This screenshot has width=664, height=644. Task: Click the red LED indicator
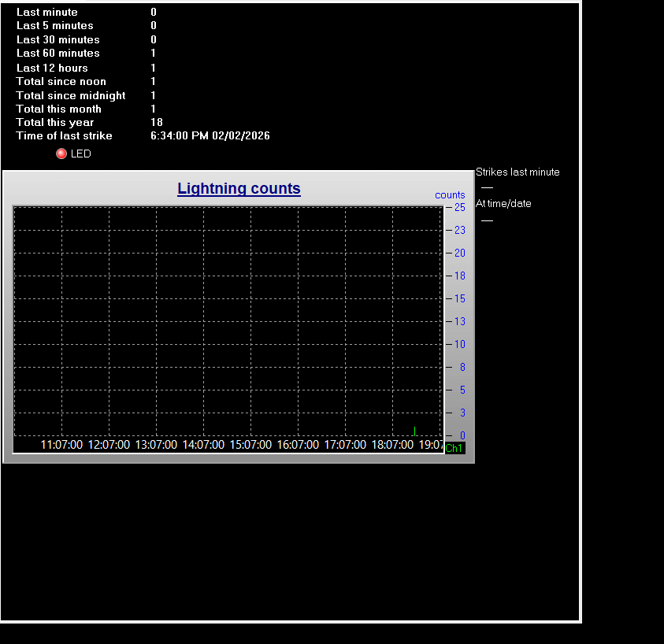[x=61, y=154]
